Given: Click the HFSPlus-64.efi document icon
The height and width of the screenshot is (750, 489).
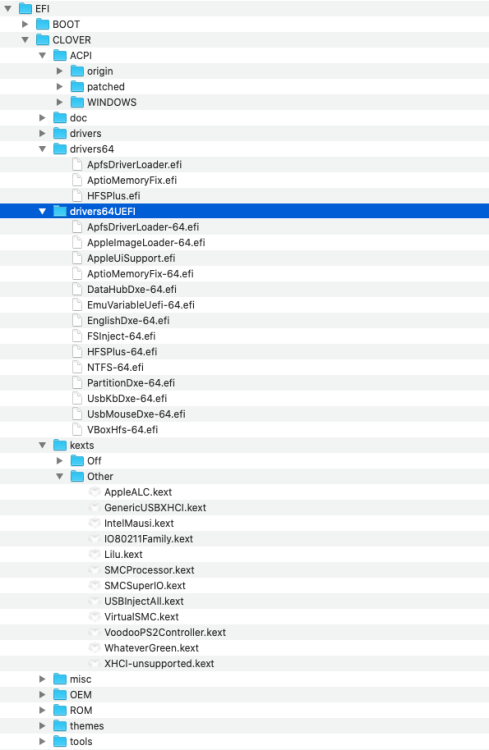Looking at the screenshot, I should tap(77, 352).
